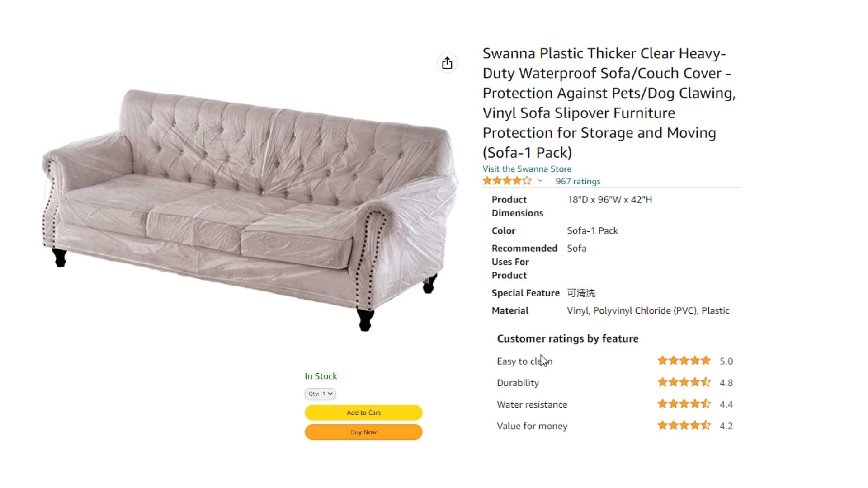Click the share icon above the sofa image
The height and width of the screenshot is (488, 868).
click(447, 63)
